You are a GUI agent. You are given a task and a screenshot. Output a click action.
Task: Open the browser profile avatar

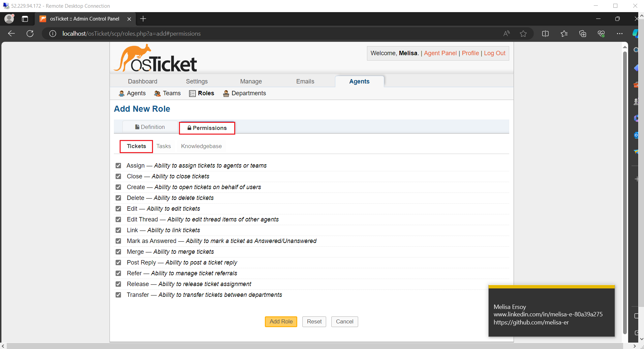click(x=9, y=19)
